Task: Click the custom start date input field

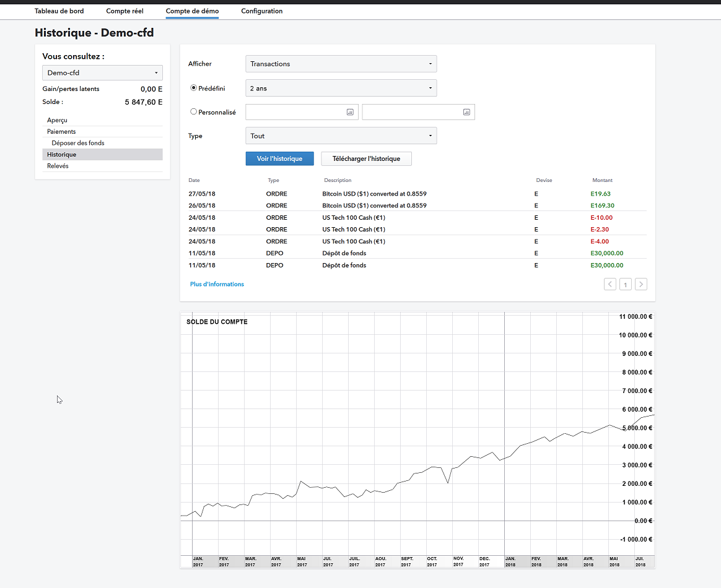Action: (295, 112)
